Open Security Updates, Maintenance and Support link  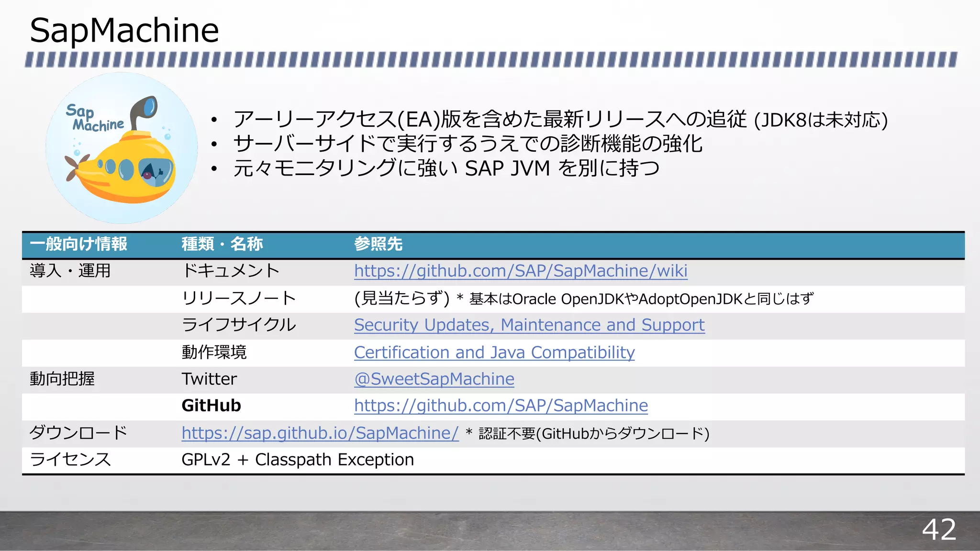click(x=529, y=325)
